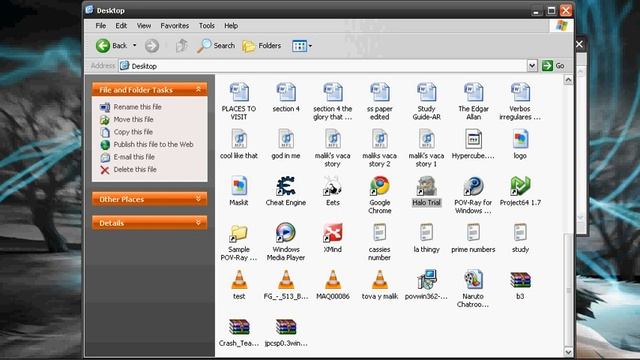Select the Hypercube file icon
Screen dimensions: 640x360
click(x=473, y=139)
